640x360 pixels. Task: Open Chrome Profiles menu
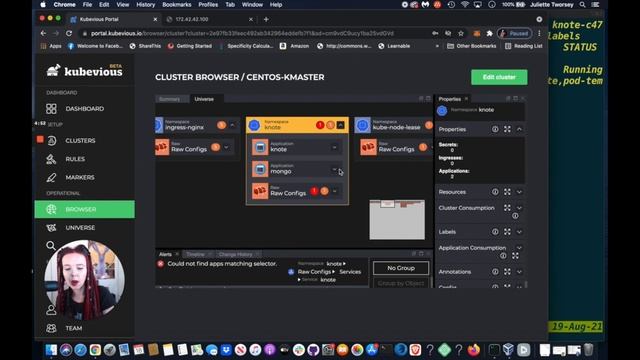[x=208, y=4]
